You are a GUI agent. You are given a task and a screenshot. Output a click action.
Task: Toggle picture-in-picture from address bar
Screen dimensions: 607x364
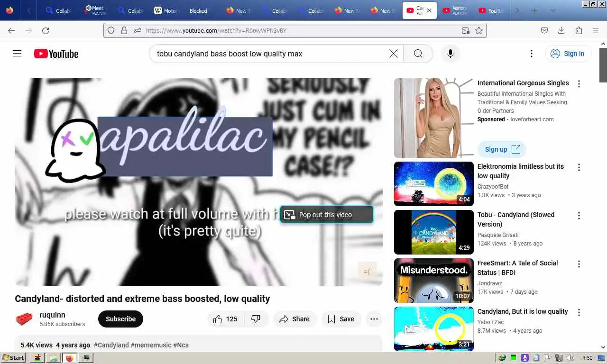pos(466,30)
